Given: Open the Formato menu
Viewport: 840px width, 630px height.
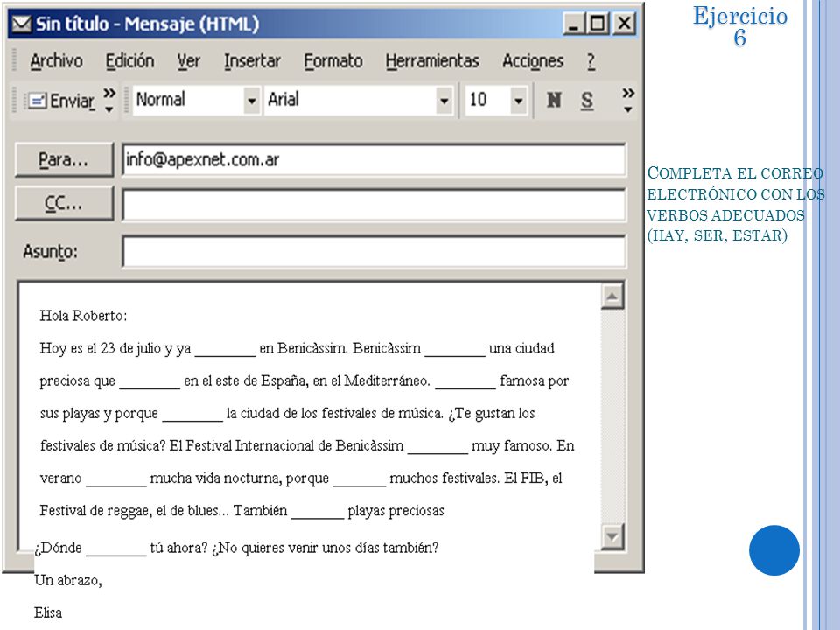Looking at the screenshot, I should 333,61.
